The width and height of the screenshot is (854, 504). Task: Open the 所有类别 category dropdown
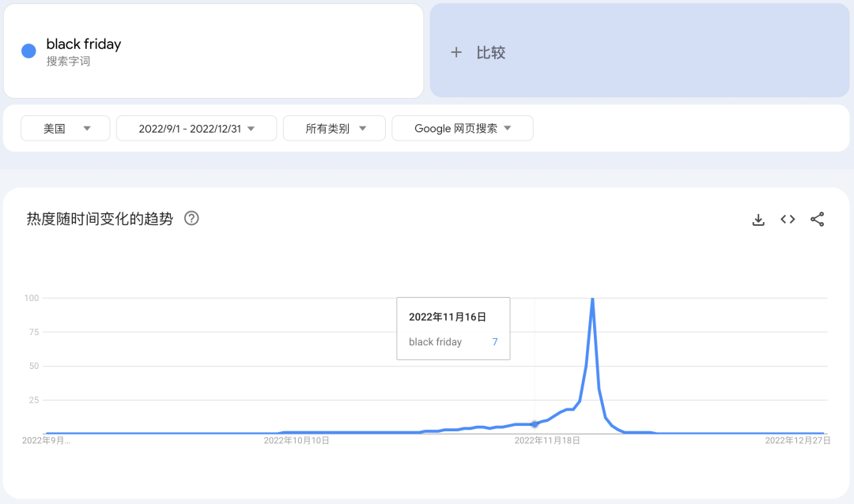pyautogui.click(x=334, y=129)
